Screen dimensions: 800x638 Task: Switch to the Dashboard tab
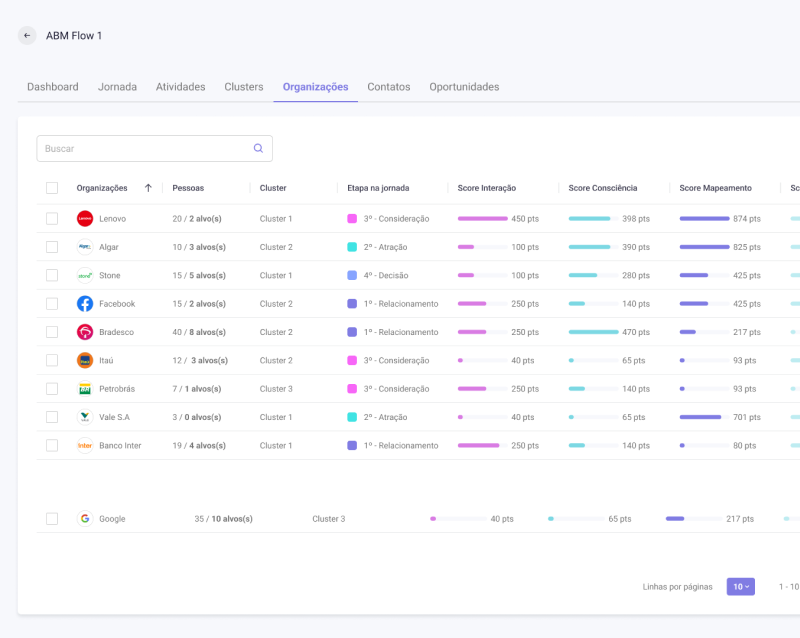click(53, 87)
